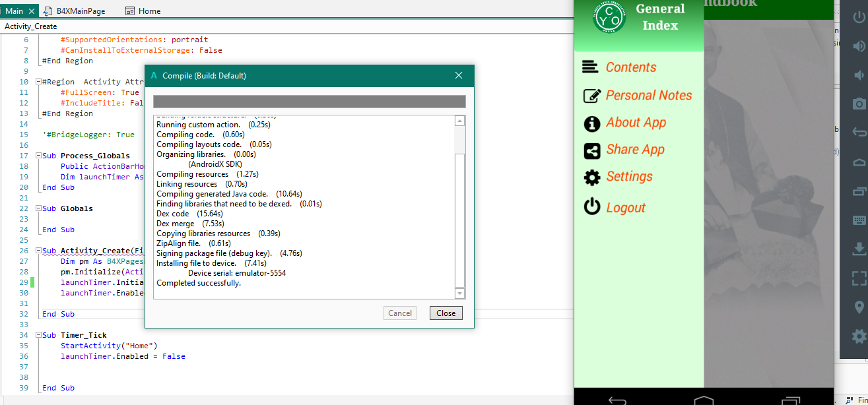Click "'#BridgeLogger: True" comment line
This screenshot has width=868, height=405.
point(88,135)
